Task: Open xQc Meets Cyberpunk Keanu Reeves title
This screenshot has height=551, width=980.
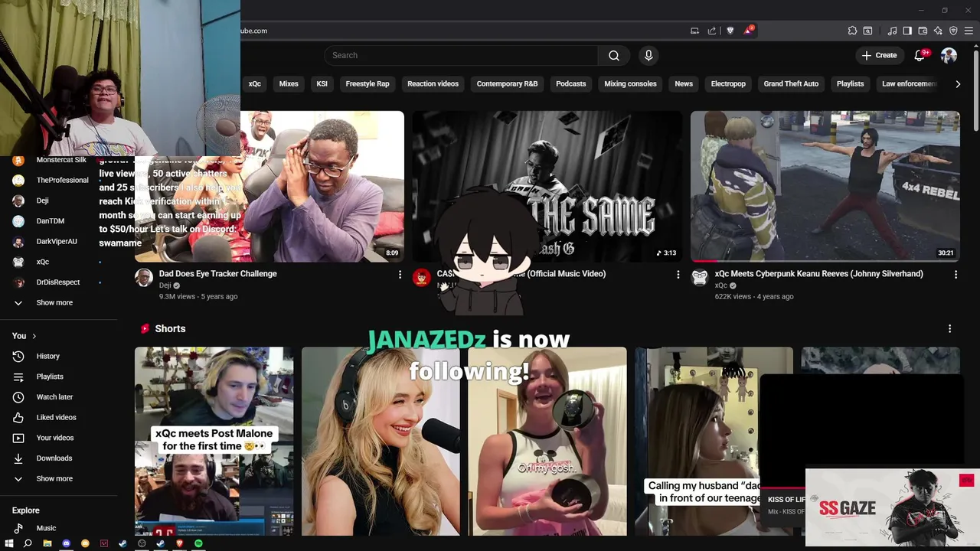Action: coord(818,273)
